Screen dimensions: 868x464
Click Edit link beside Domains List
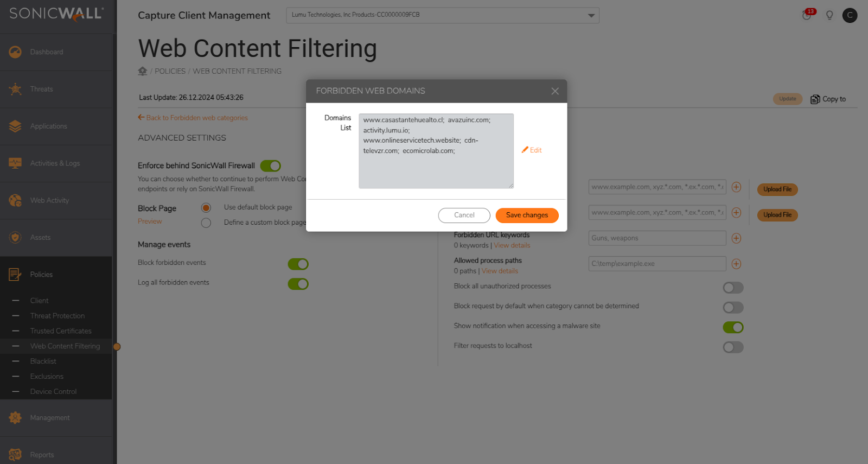coord(532,150)
